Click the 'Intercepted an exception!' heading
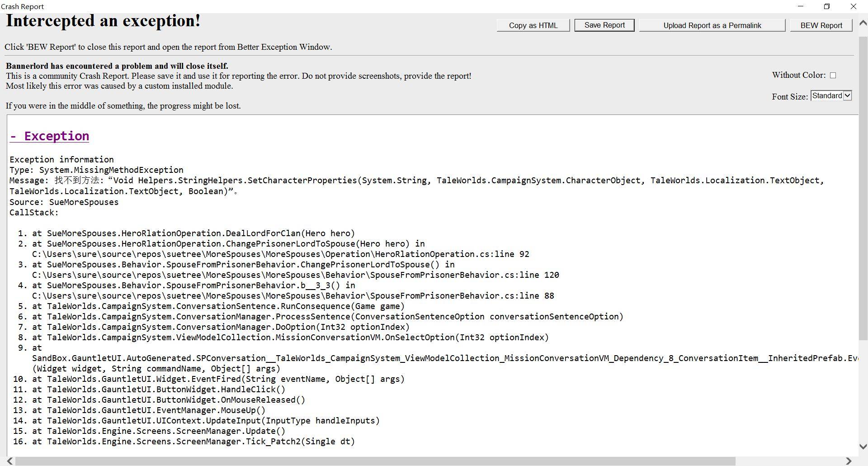Screen dimensions: 868x466 103,21
